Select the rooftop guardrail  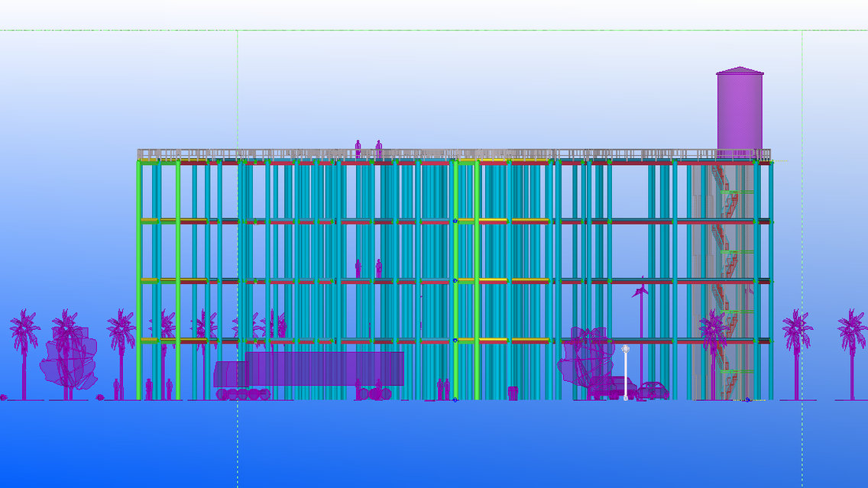(454, 154)
